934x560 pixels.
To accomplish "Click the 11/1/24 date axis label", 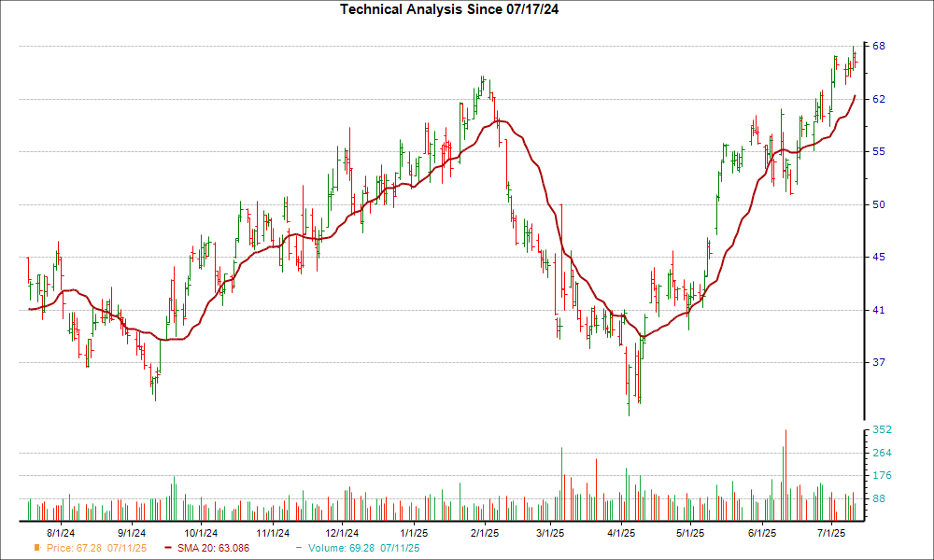I will click(x=272, y=533).
